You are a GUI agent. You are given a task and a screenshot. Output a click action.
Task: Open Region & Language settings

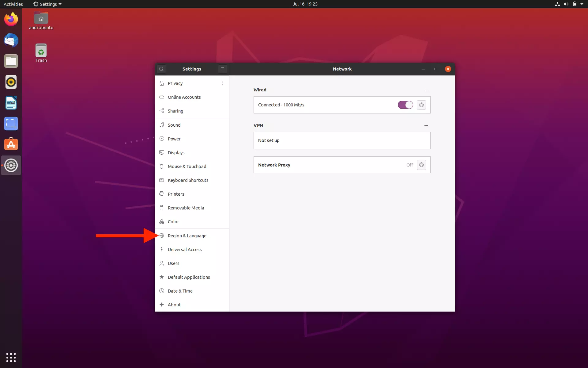[187, 236]
